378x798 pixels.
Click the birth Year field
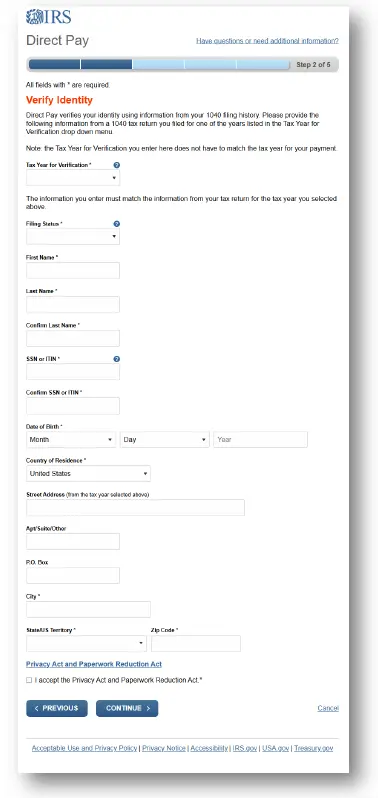(x=260, y=440)
